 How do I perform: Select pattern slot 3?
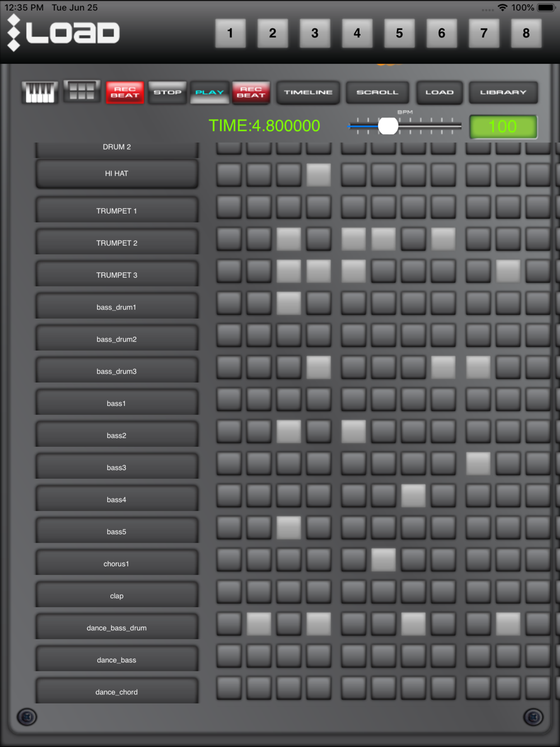click(315, 33)
